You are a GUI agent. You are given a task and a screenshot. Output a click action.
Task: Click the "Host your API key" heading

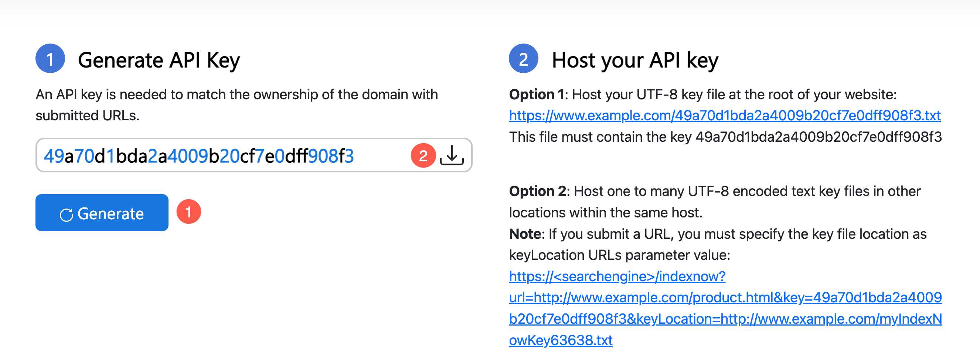pyautogui.click(x=635, y=60)
